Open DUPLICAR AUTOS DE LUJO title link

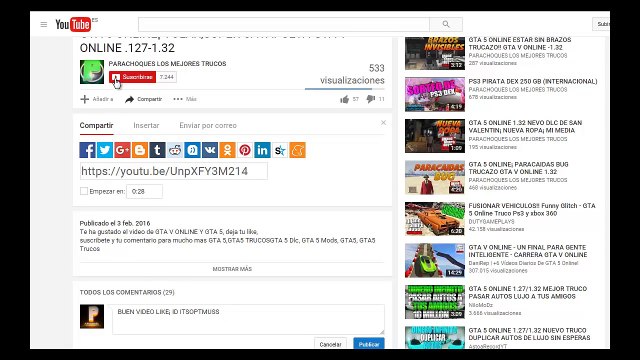click(529, 334)
